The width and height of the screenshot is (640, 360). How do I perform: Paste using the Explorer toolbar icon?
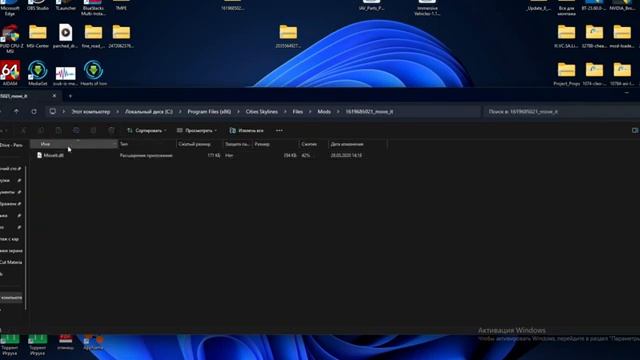click(x=58, y=131)
